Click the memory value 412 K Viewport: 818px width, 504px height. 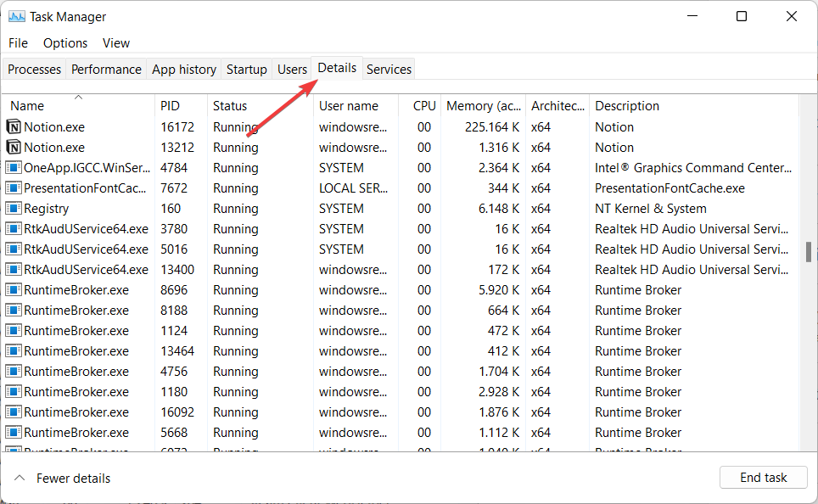point(503,350)
